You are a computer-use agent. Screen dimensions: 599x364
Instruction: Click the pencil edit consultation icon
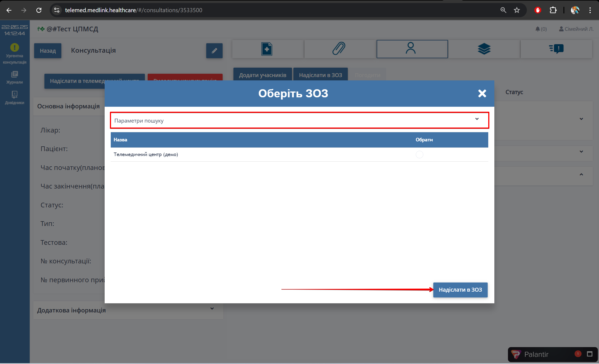point(214,51)
